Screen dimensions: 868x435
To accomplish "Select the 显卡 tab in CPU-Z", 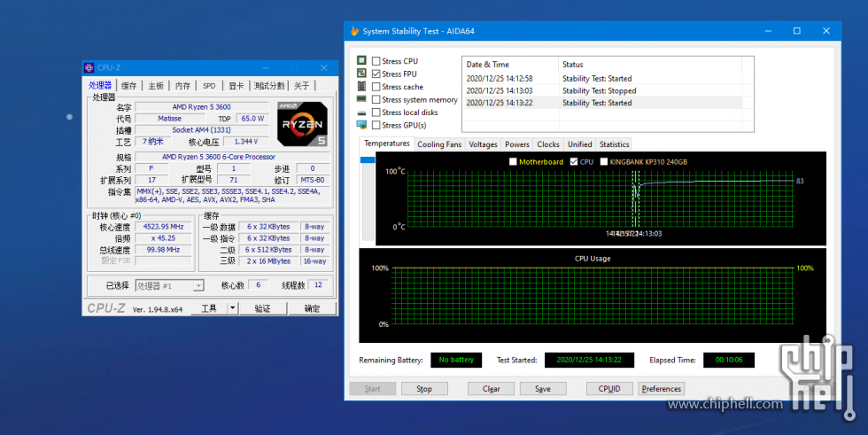I will coord(236,86).
